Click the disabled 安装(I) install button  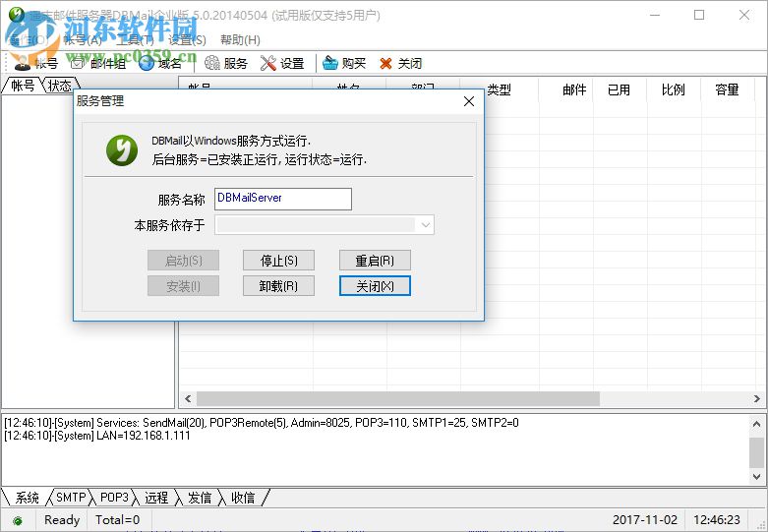pyautogui.click(x=183, y=286)
